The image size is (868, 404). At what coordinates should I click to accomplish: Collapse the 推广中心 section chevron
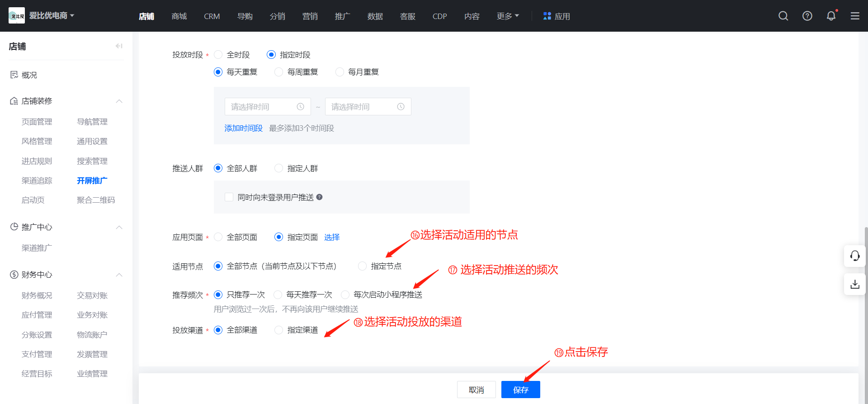coord(119,227)
